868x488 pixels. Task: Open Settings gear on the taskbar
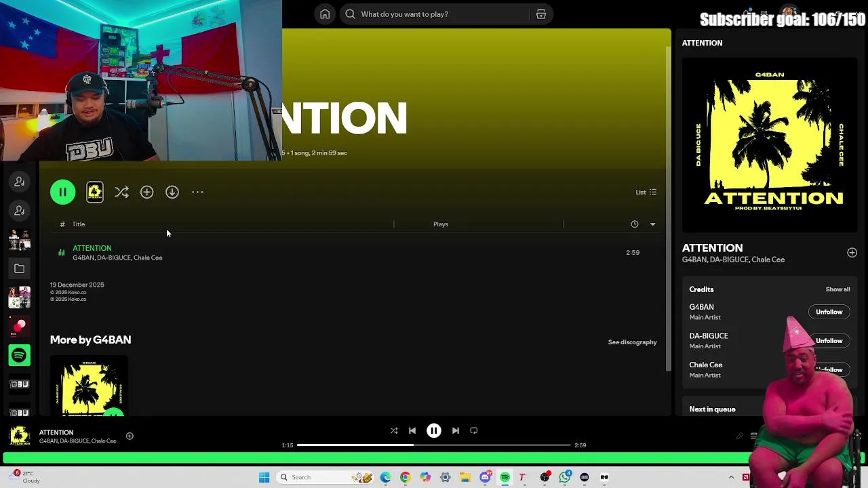(x=446, y=478)
